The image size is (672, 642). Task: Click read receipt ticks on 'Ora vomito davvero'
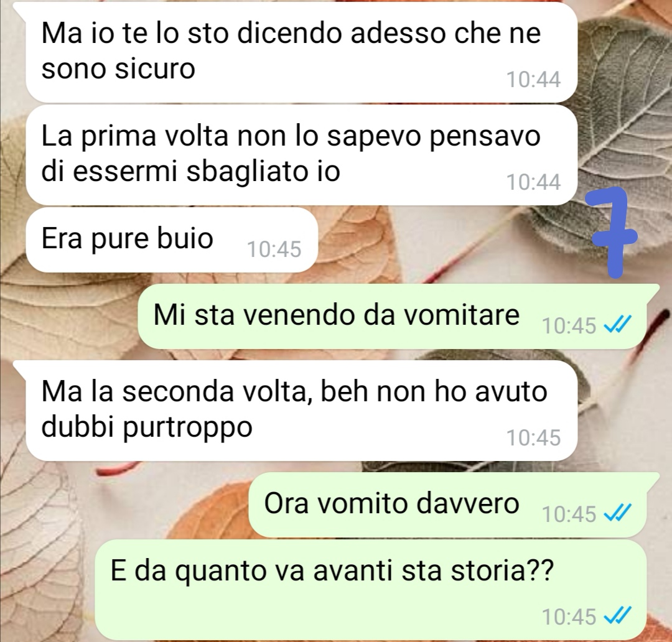618,513
